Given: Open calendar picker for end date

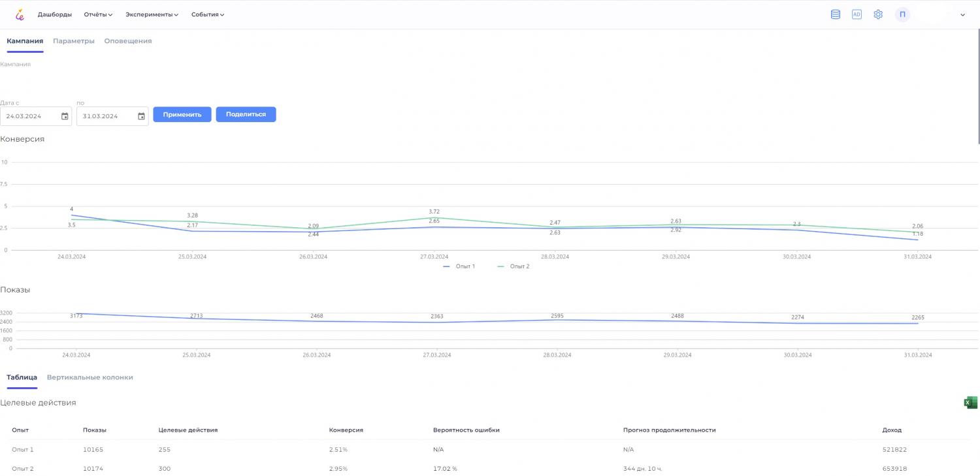Looking at the screenshot, I should click(x=141, y=116).
